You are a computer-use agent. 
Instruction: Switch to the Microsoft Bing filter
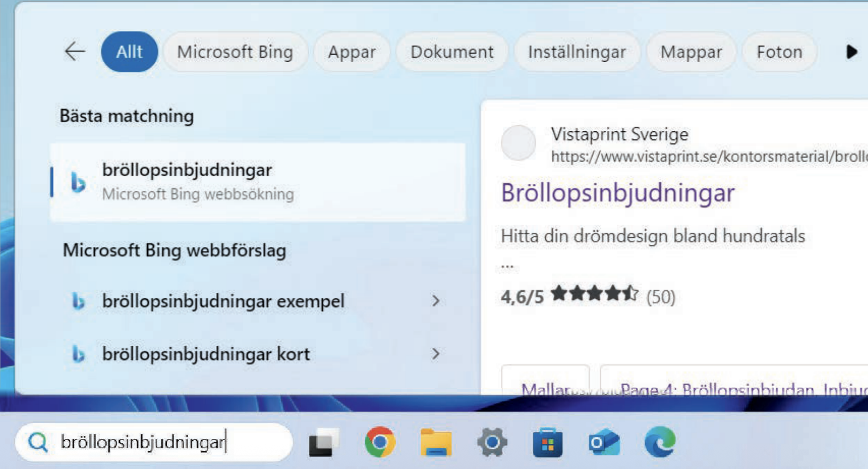[235, 52]
